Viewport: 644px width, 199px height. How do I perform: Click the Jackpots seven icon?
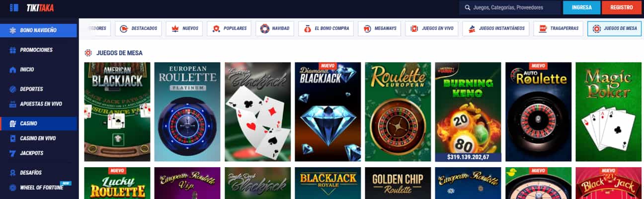(12, 153)
